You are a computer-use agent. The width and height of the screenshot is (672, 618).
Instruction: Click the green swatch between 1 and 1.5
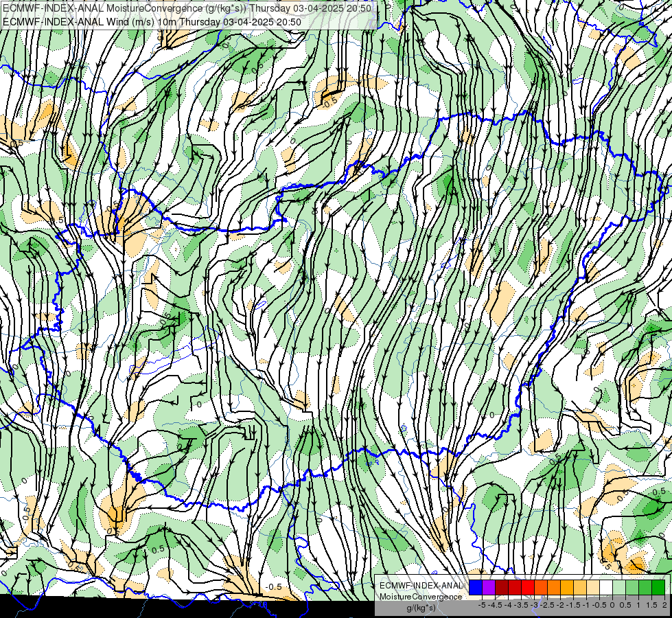pos(645,587)
